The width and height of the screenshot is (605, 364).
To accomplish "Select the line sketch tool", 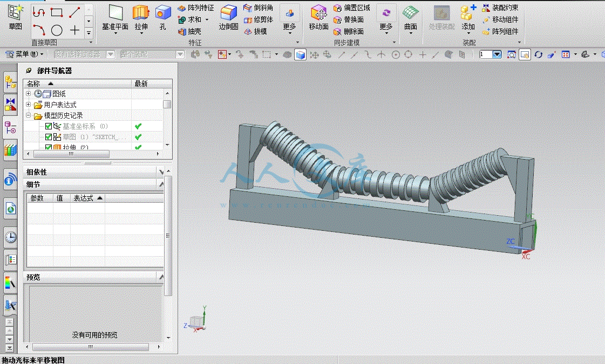I will pyautogui.click(x=74, y=12).
